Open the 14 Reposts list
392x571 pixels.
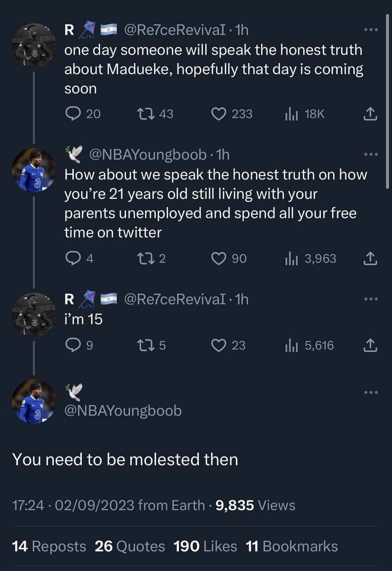(49, 546)
